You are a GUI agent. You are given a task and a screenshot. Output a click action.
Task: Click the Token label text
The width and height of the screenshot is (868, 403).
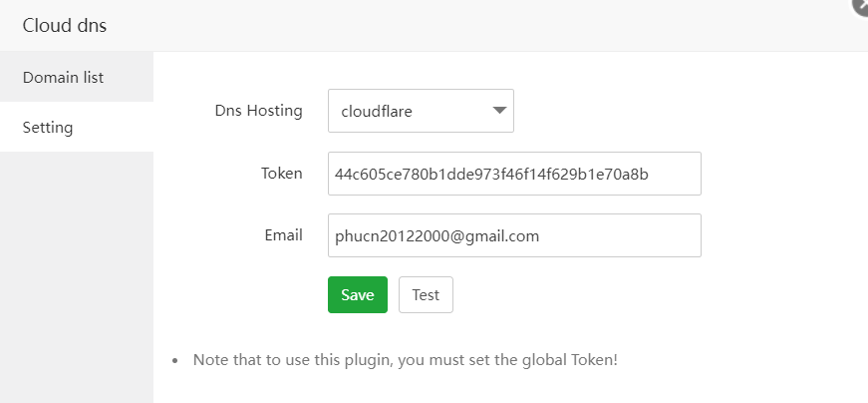281,174
